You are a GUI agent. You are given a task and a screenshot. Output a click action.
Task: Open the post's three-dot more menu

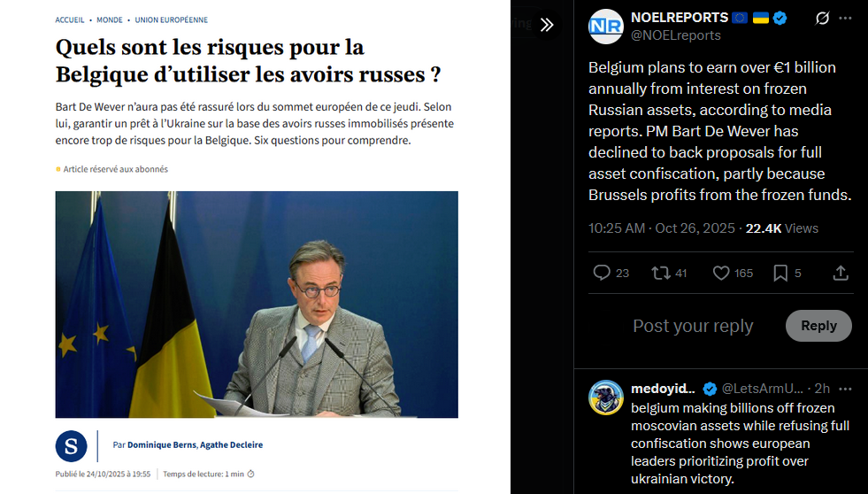tap(845, 19)
